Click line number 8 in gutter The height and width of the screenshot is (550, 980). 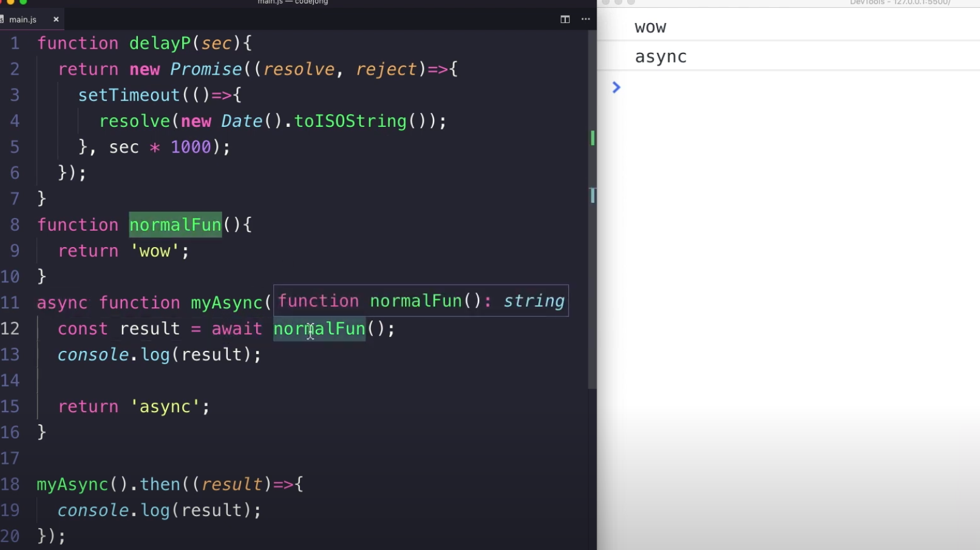[x=15, y=225]
